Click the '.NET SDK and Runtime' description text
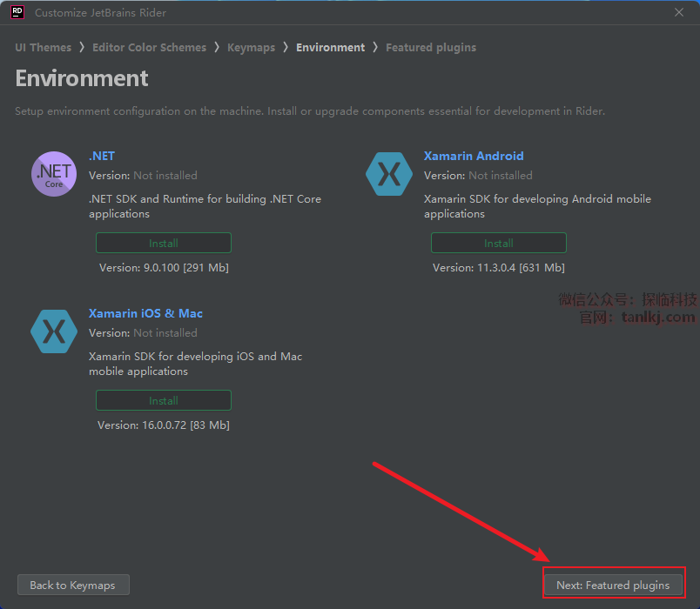700x609 pixels. point(205,206)
